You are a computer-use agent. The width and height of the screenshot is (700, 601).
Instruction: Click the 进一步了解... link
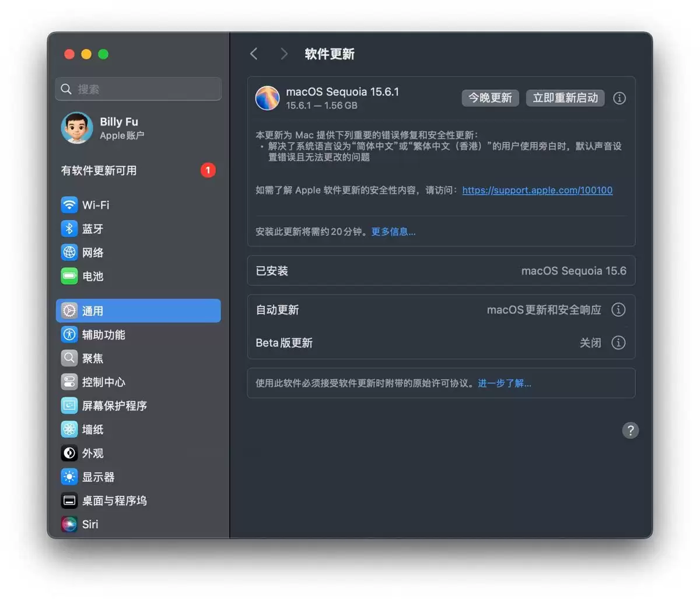tap(505, 383)
